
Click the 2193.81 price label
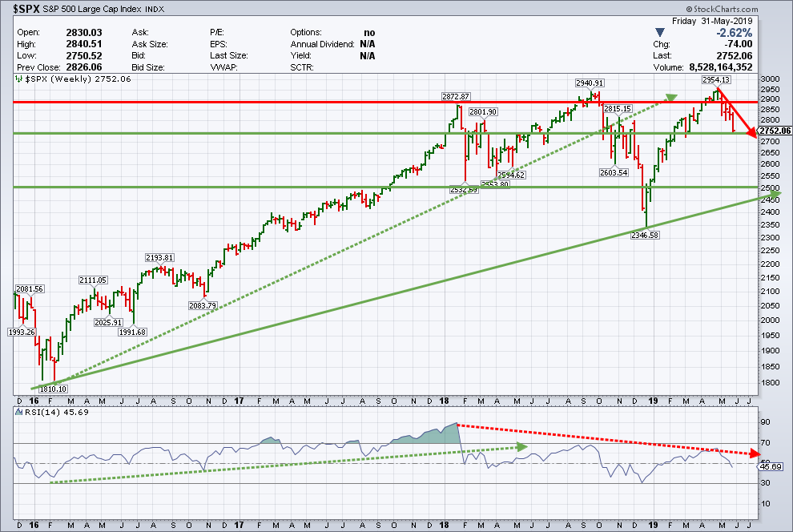click(160, 257)
